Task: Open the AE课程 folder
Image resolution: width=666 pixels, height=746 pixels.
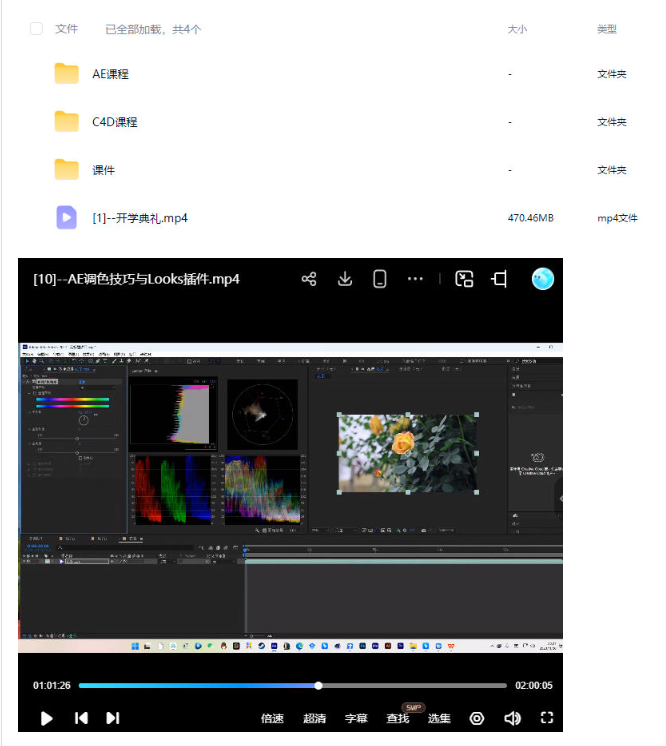Action: (110, 74)
